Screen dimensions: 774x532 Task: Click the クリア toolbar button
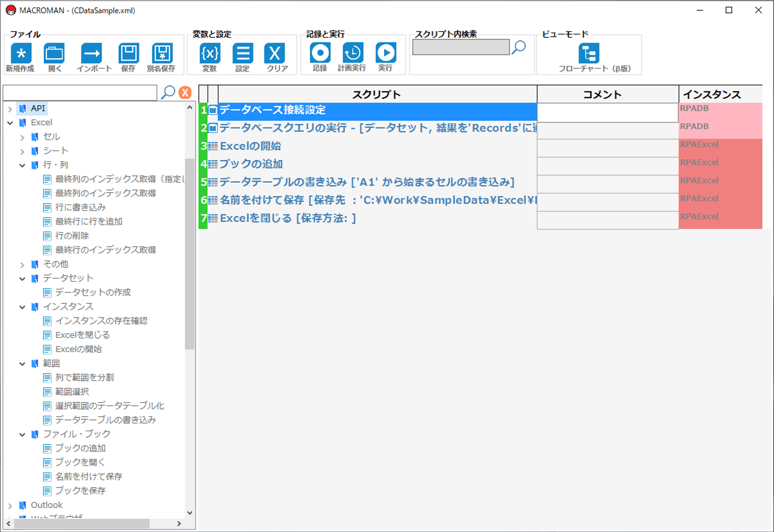(x=275, y=53)
